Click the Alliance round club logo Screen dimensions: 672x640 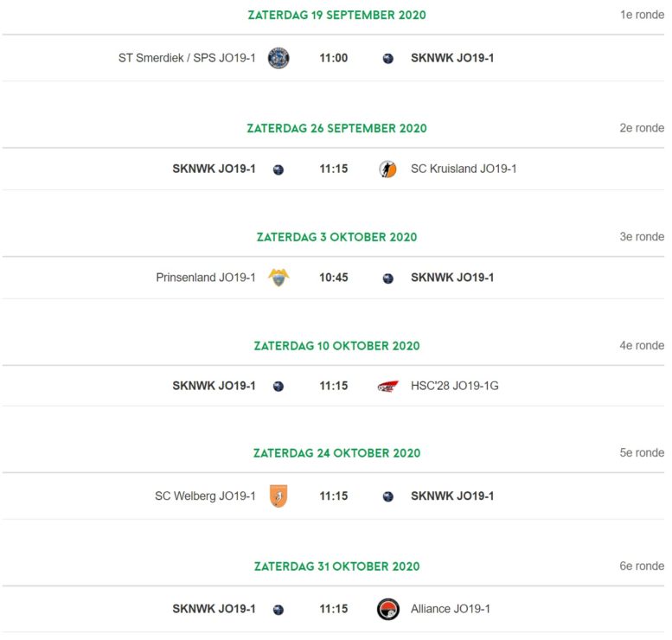coord(388,609)
